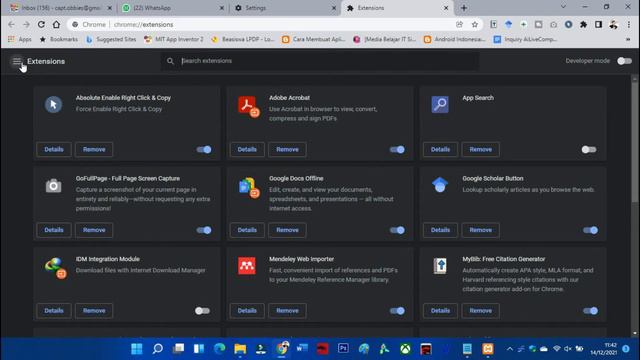
Task: Enable the IDM Integration Module toggle
Action: (202, 311)
